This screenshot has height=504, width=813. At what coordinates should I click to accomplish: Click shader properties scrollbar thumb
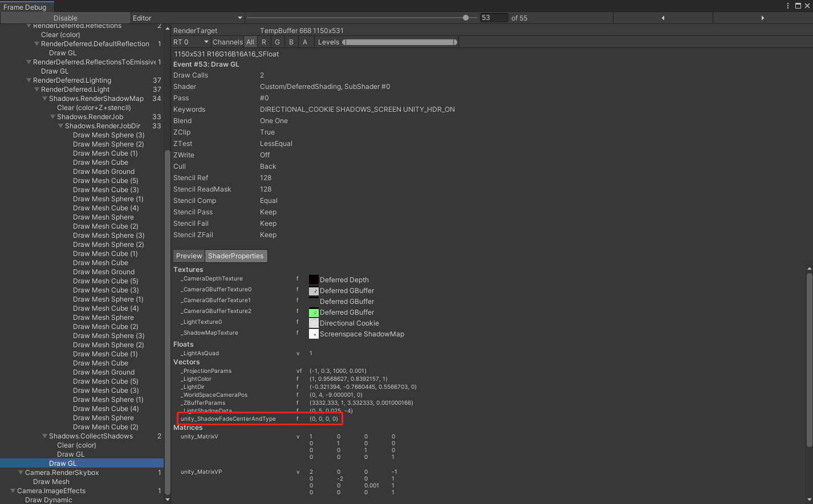pyautogui.click(x=810, y=360)
